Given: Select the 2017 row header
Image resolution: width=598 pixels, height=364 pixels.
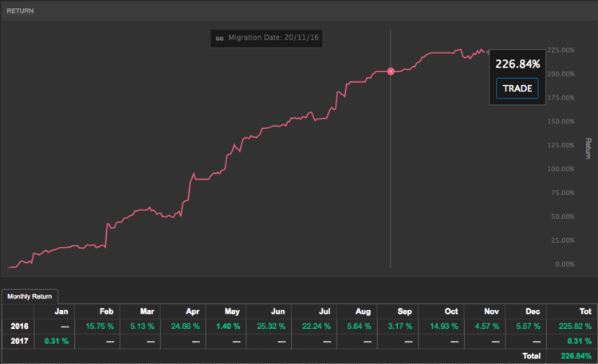Looking at the screenshot, I should 19,341.
